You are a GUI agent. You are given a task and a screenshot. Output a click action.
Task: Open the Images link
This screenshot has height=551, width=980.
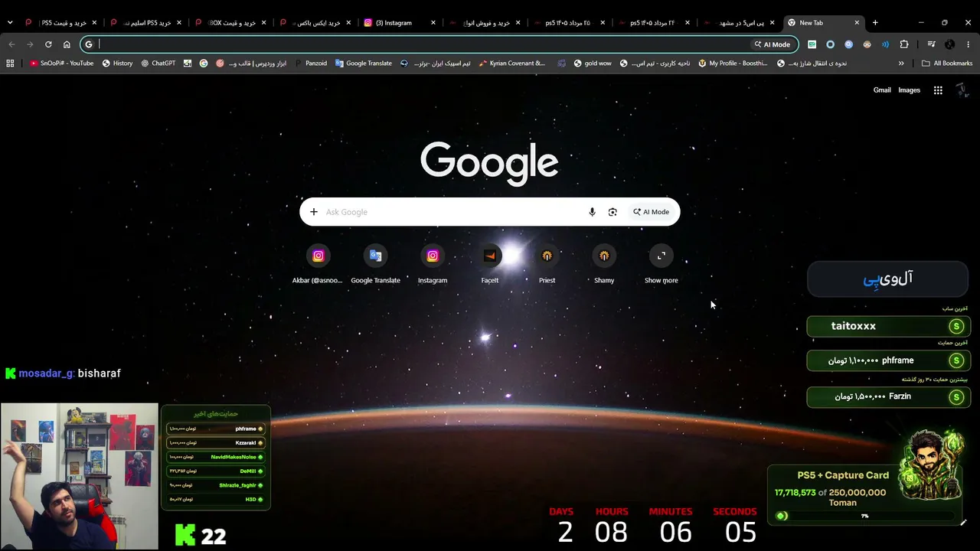pyautogui.click(x=910, y=90)
